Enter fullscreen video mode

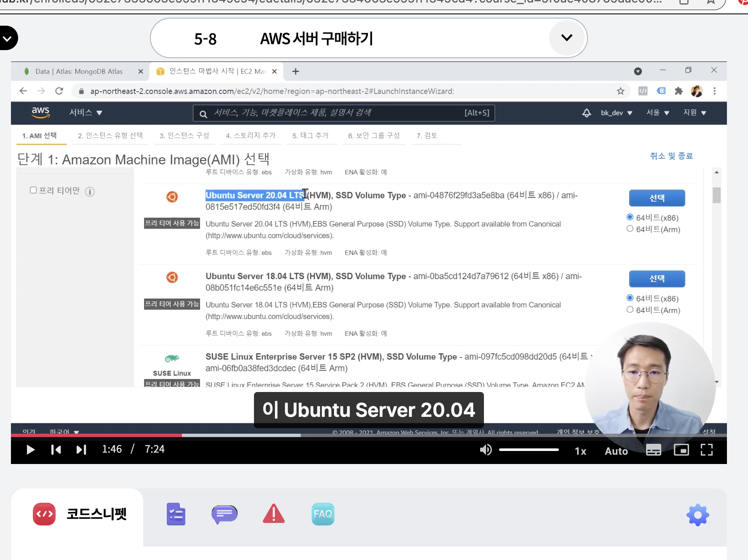point(707,450)
